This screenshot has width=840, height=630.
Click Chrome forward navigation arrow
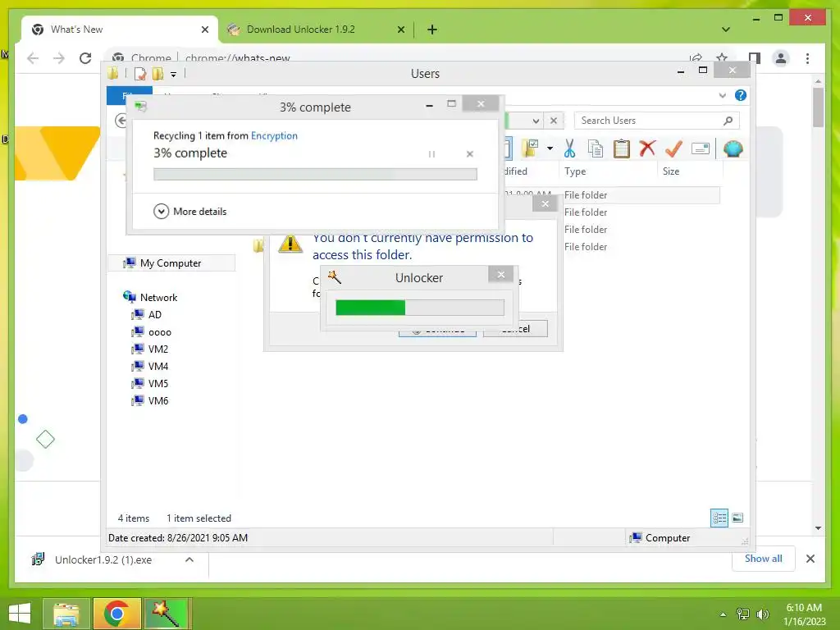tap(59, 58)
